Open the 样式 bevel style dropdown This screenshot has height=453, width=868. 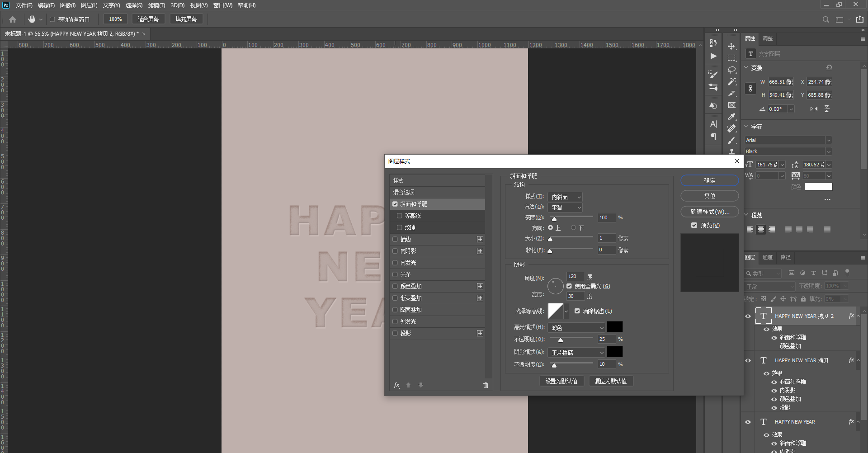pos(565,197)
